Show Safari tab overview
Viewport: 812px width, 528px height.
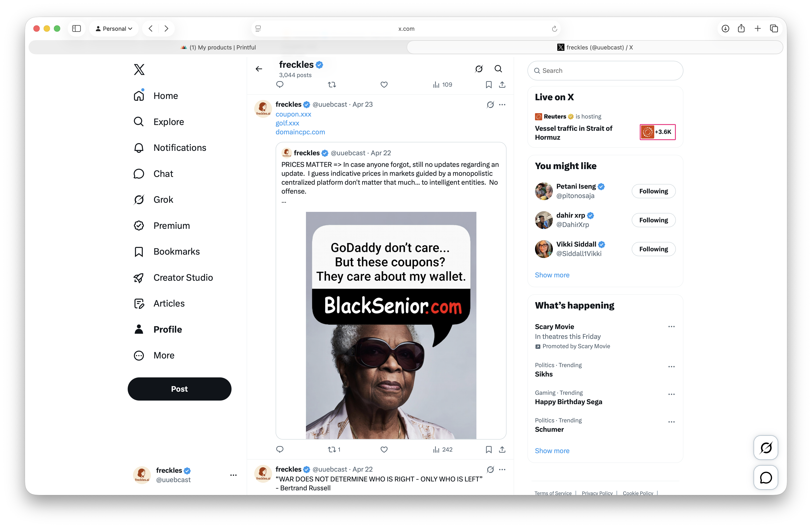point(774,29)
